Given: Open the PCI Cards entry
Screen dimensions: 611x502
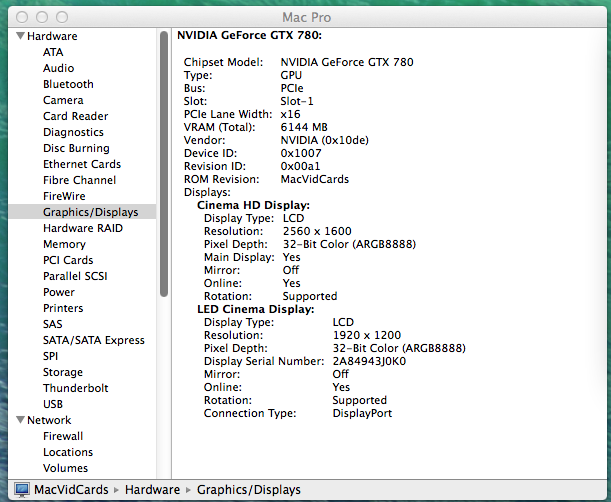Looking at the screenshot, I should click(68, 260).
